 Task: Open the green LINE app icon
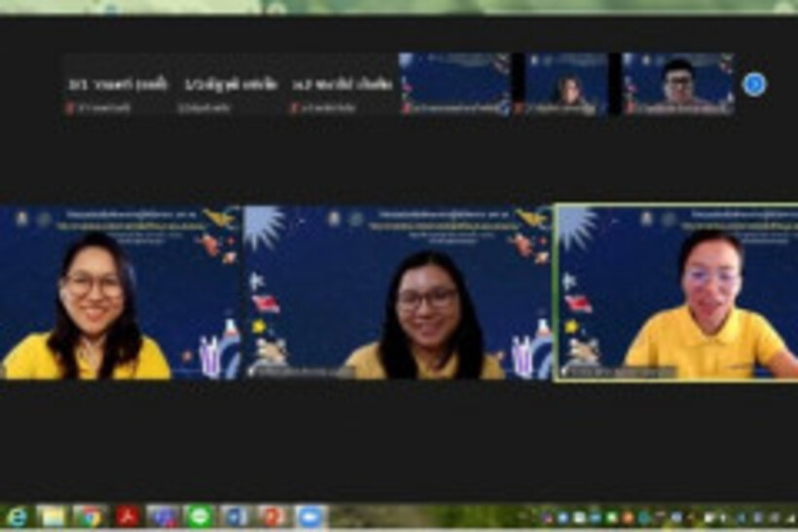(199, 516)
